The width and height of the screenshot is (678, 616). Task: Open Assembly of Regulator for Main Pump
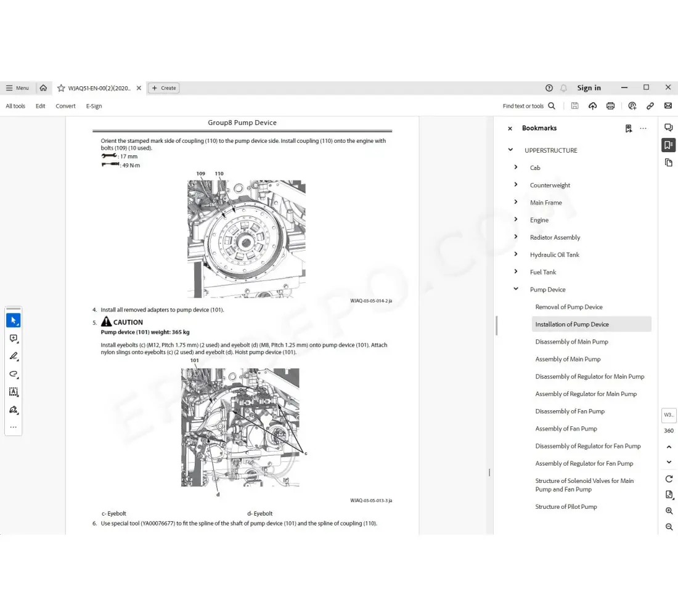(x=586, y=394)
